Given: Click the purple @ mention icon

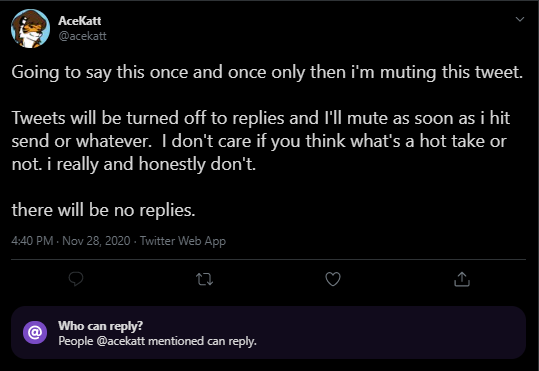Looking at the screenshot, I should [35, 332].
